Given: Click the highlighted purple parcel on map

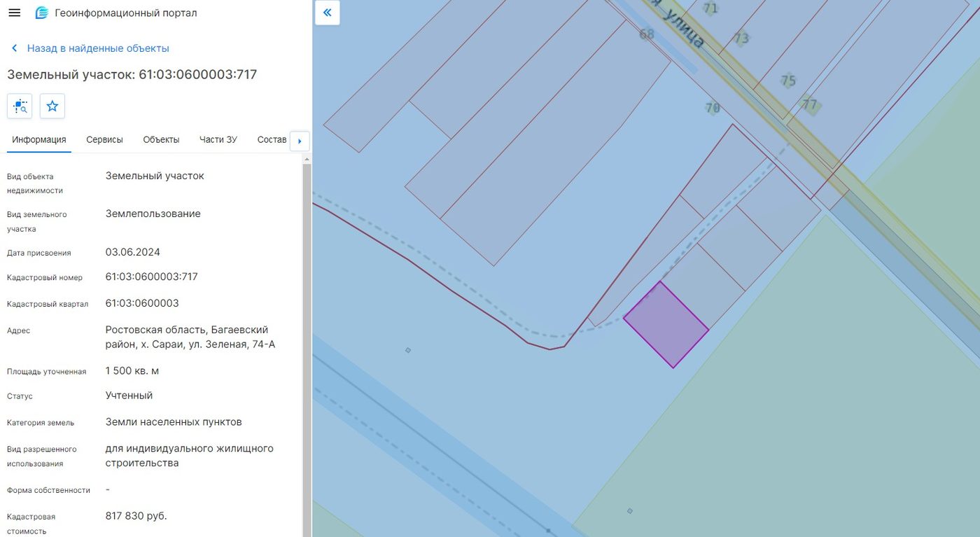Looking at the screenshot, I should click(x=666, y=325).
